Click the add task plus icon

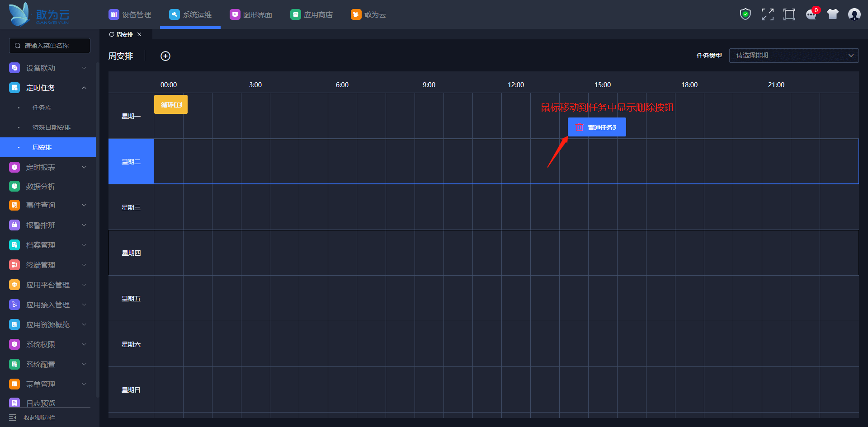pos(165,56)
